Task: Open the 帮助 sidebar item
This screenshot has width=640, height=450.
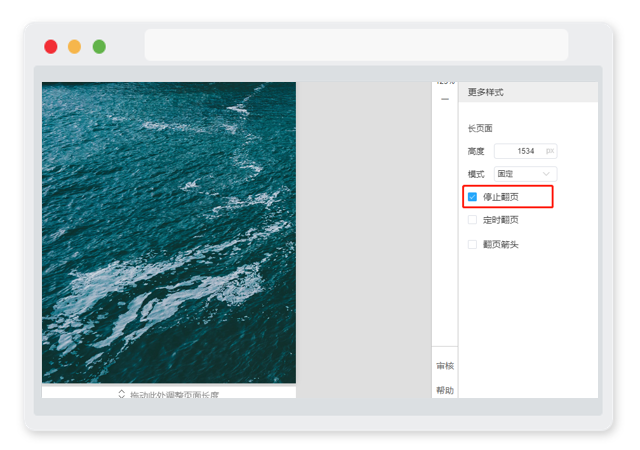Action: (445, 390)
